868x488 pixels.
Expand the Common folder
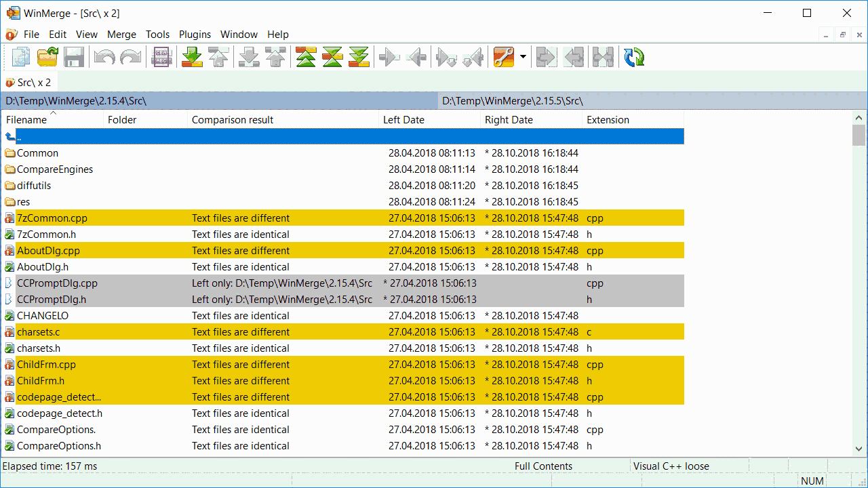tap(36, 152)
